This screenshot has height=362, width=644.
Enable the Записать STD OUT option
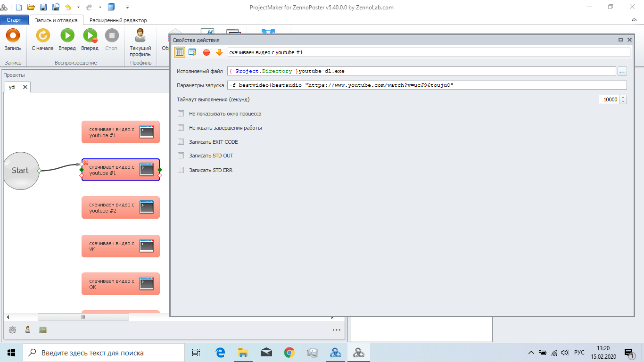pyautogui.click(x=181, y=156)
